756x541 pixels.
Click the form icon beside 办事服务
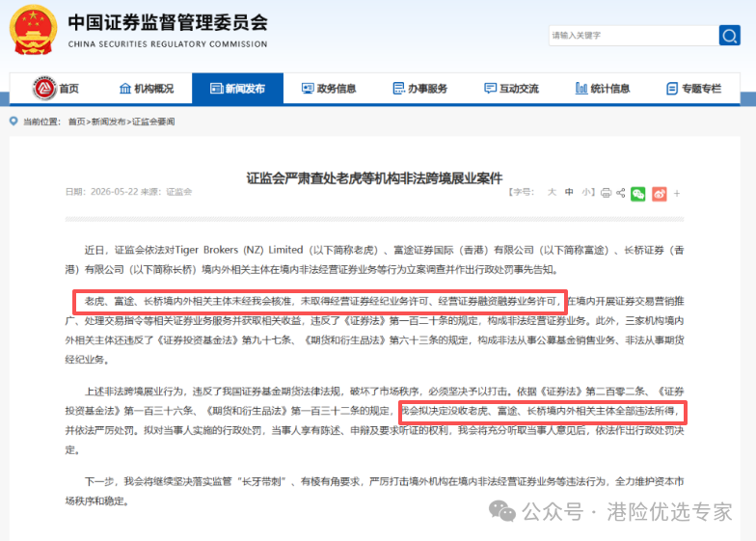click(399, 89)
